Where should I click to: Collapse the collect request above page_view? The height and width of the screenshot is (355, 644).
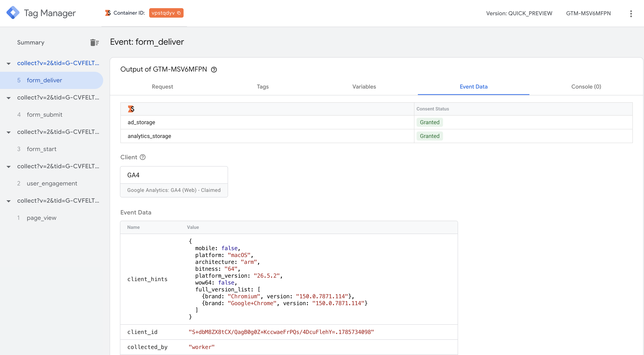[x=9, y=201]
